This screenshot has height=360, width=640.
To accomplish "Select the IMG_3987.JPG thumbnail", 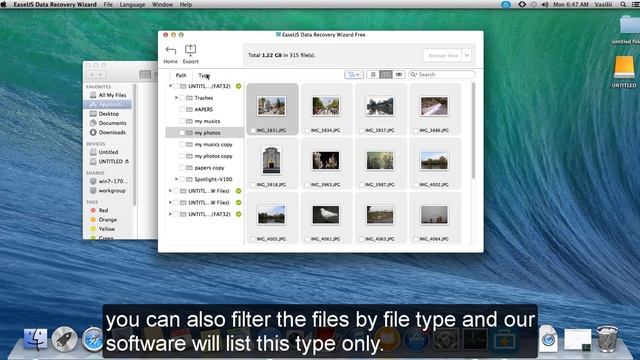I will [x=380, y=160].
